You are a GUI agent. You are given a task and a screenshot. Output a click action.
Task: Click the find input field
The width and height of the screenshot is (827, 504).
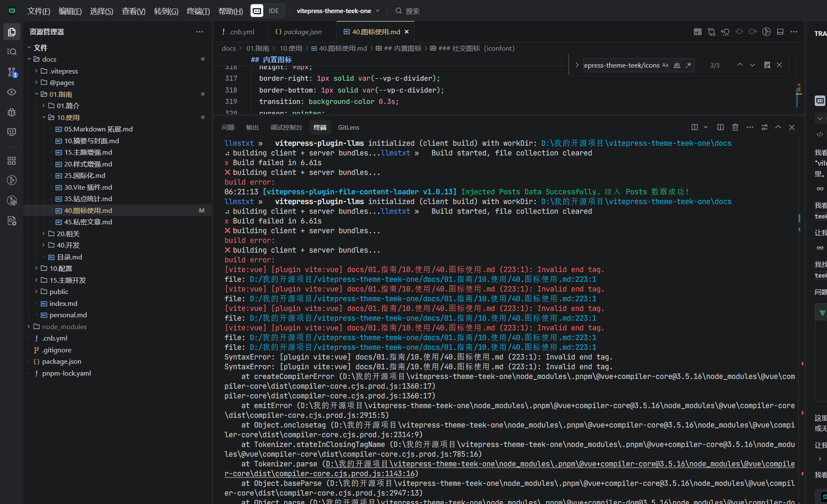(621, 65)
